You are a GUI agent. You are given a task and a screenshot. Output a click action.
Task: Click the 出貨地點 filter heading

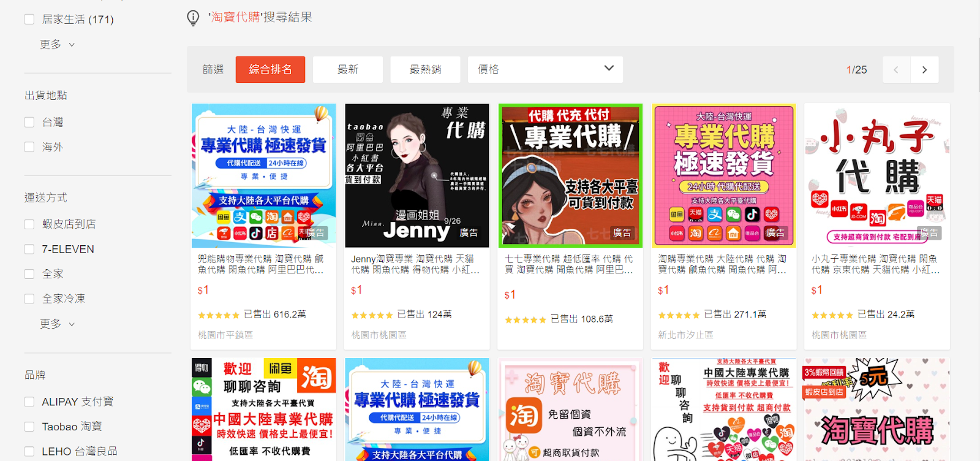[x=46, y=96]
